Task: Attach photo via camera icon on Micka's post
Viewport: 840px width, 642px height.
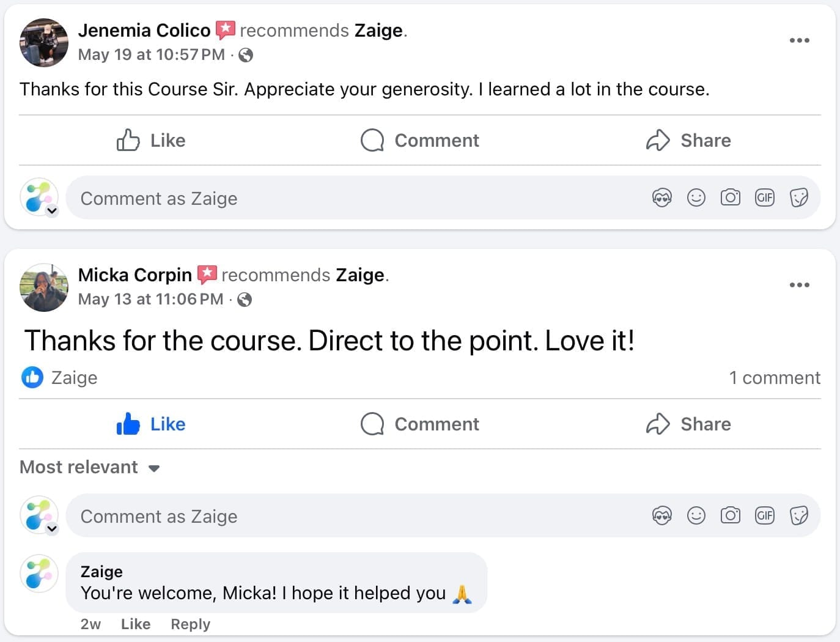Action: tap(731, 515)
